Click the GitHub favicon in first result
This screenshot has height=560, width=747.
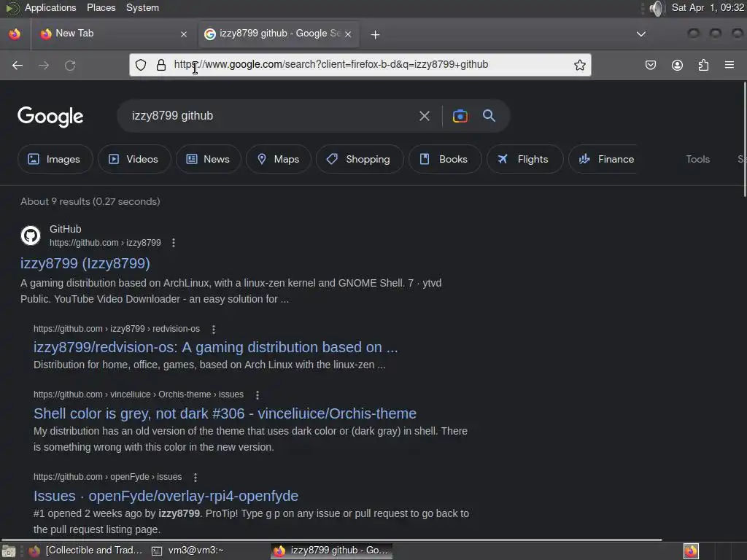[x=31, y=236]
